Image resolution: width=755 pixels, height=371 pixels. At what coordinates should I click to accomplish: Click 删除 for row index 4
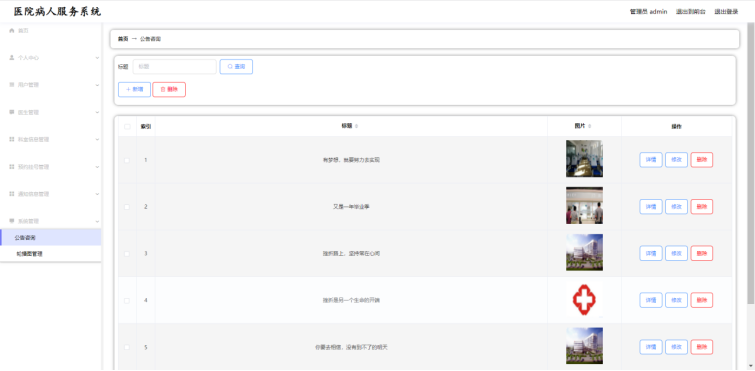pos(702,300)
